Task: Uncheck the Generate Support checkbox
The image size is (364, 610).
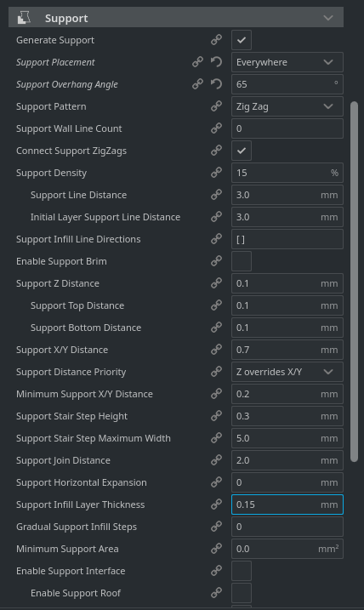Action: tap(242, 40)
